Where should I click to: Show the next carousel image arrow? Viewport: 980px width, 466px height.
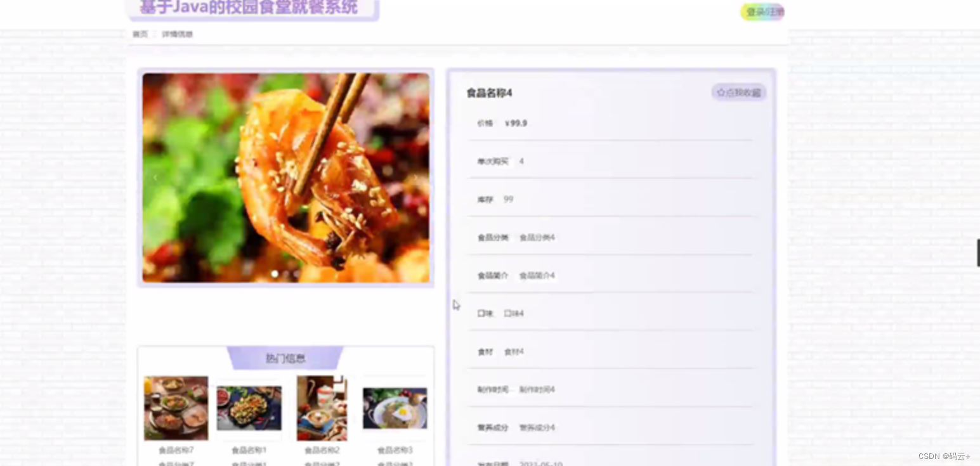417,178
